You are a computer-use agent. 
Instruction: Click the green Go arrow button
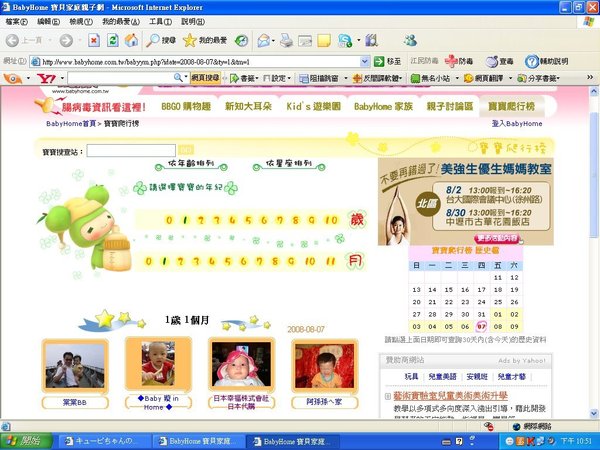coord(379,61)
